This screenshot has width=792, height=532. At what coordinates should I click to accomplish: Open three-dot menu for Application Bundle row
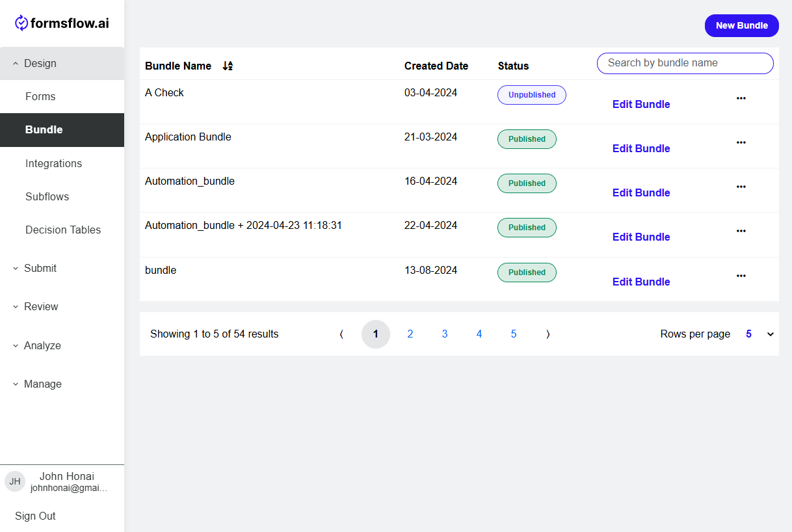pos(741,142)
